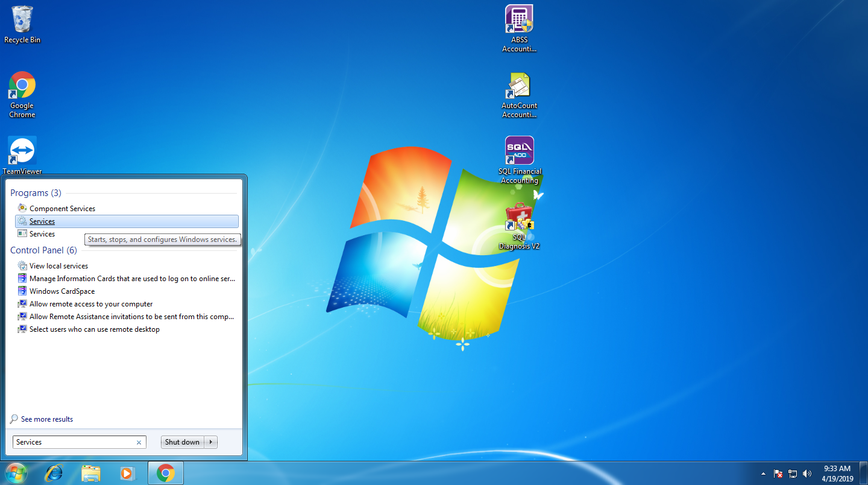Open Windows Explorer folder on the taskbar

(90, 473)
